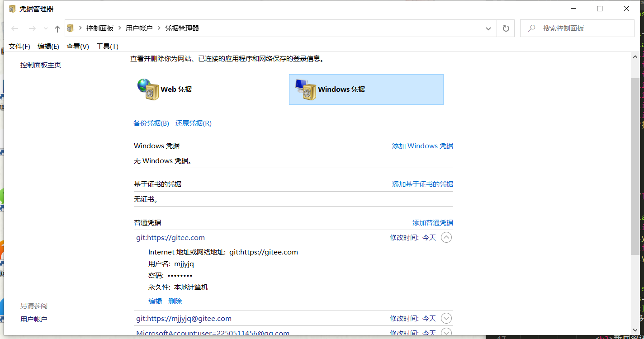Click 凭据管理器 in the breadcrumb path

182,28
